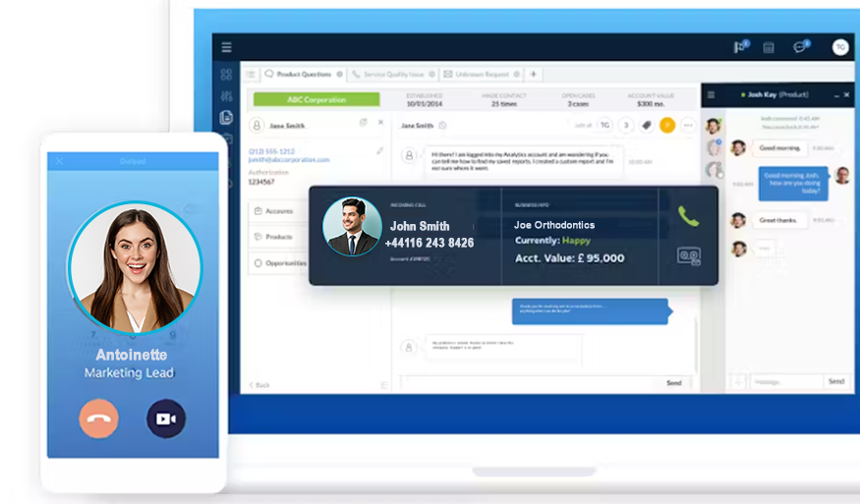The height and width of the screenshot is (504, 860).
Task: Send the main conversation reply
Action: pyautogui.click(x=674, y=383)
